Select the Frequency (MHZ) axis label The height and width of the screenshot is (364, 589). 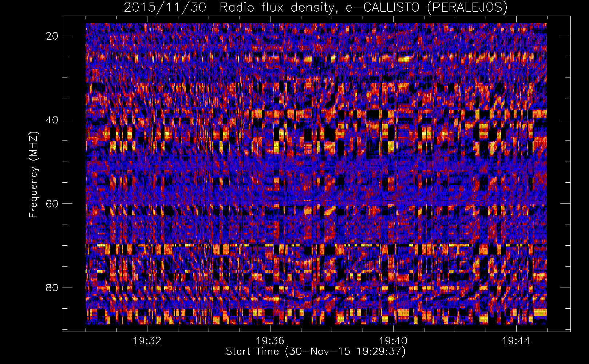[x=33, y=175]
